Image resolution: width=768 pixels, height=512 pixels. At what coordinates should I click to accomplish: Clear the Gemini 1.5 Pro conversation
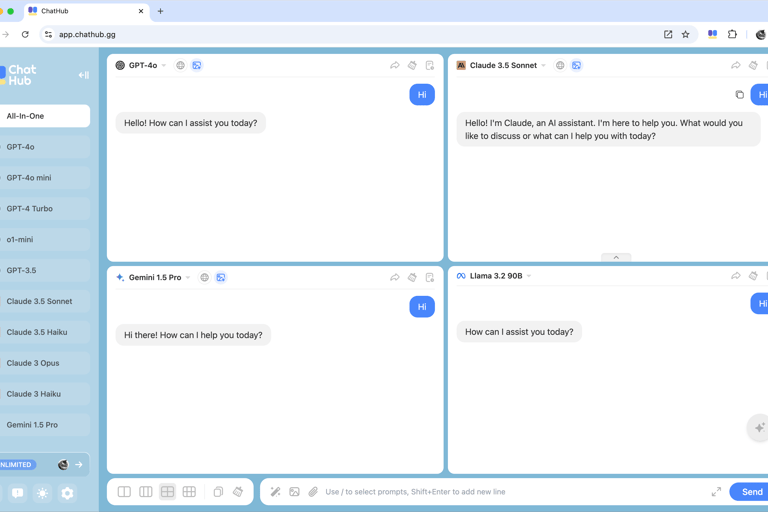click(x=412, y=277)
